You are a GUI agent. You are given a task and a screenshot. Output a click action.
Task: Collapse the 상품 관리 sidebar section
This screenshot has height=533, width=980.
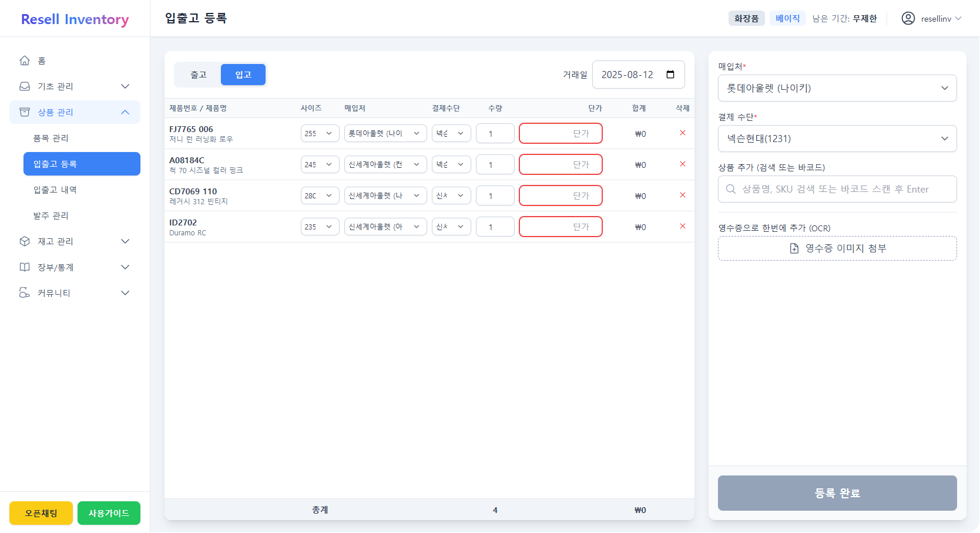tap(75, 112)
